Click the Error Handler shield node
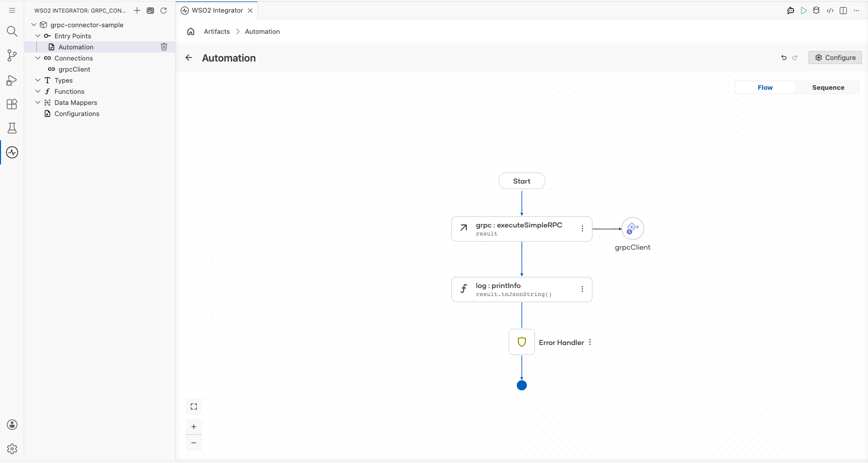Screen dimensions: 868x463 pyautogui.click(x=522, y=342)
